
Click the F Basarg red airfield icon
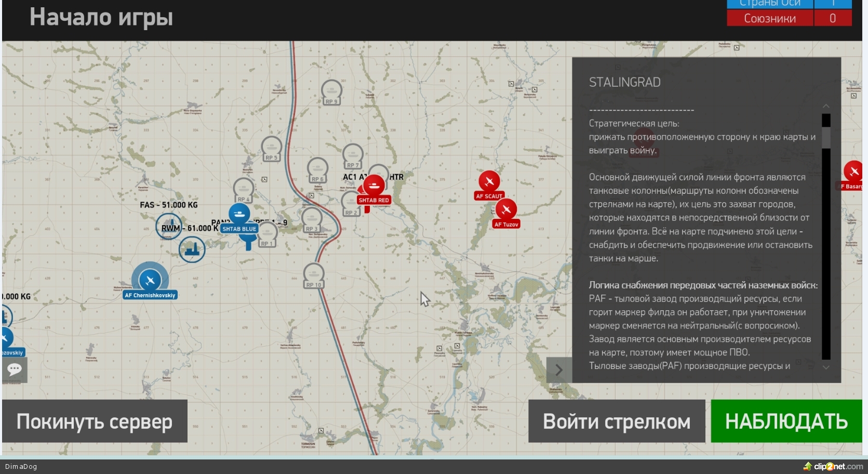point(853,171)
